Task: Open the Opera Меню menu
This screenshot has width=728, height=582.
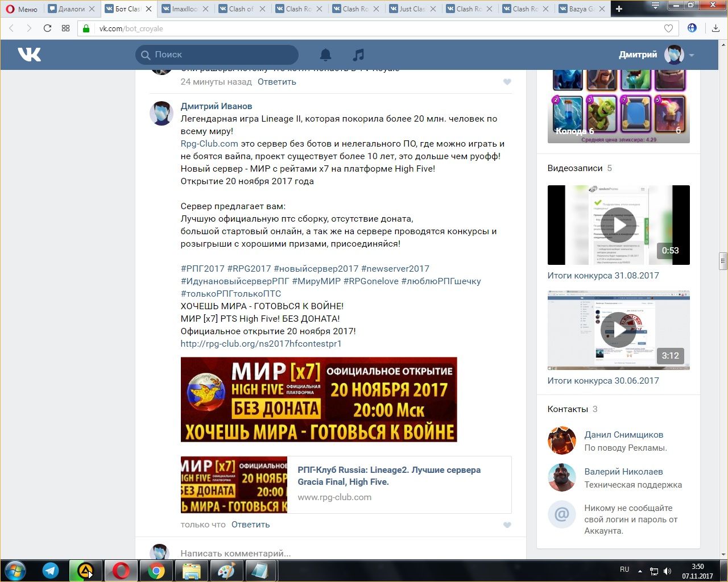Action: click(22, 9)
